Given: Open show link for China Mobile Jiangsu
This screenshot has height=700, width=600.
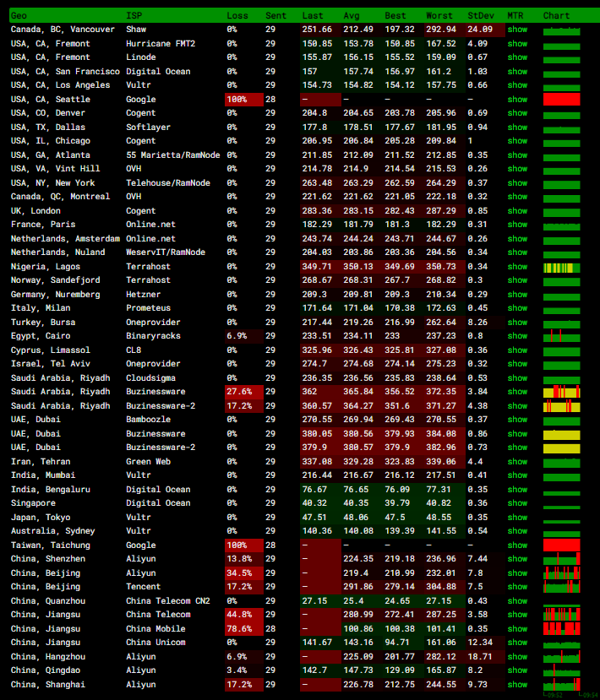Looking at the screenshot, I should (517, 628).
